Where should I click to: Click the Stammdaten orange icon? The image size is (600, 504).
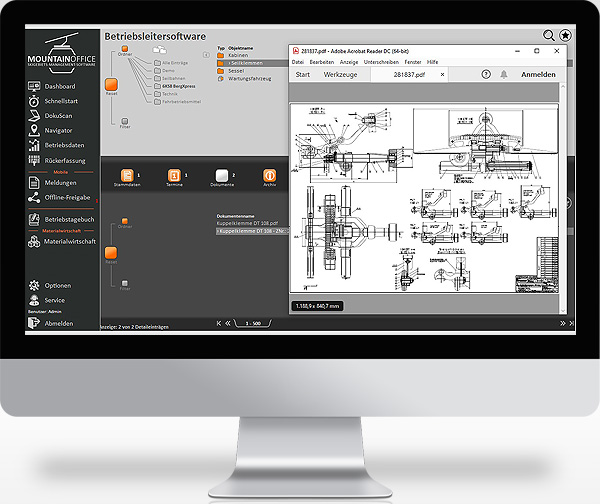125,175
